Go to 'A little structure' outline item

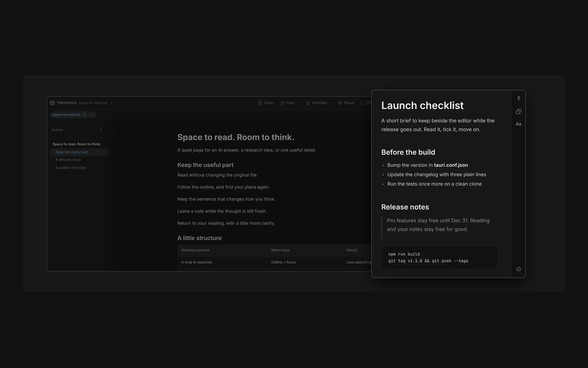(x=68, y=160)
